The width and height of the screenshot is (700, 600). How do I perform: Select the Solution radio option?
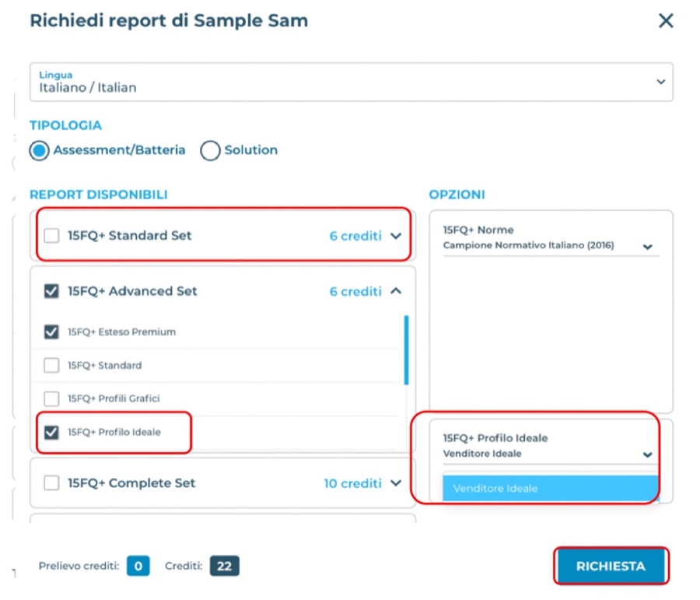click(210, 150)
